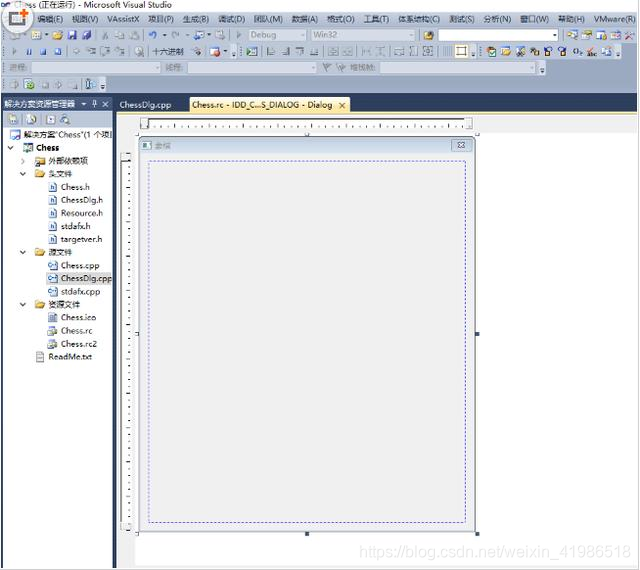Click Find in Files icon beside search box
640x570 pixels.
click(x=428, y=36)
